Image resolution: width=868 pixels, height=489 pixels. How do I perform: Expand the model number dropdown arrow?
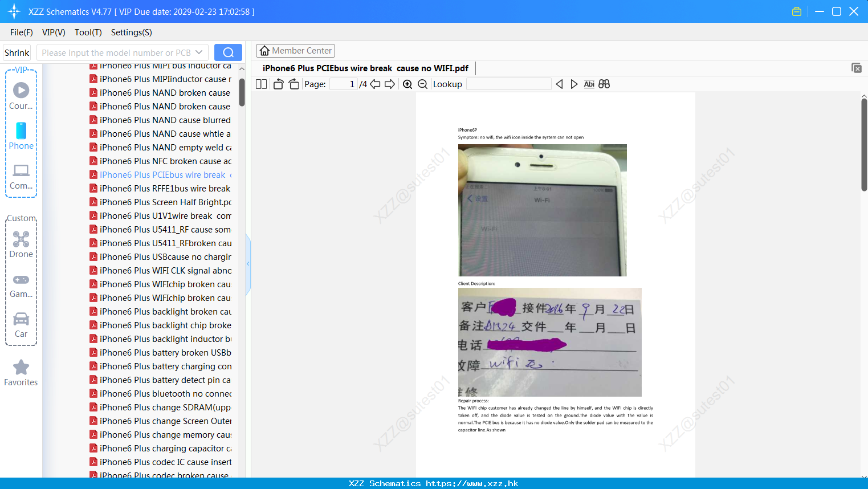point(199,52)
